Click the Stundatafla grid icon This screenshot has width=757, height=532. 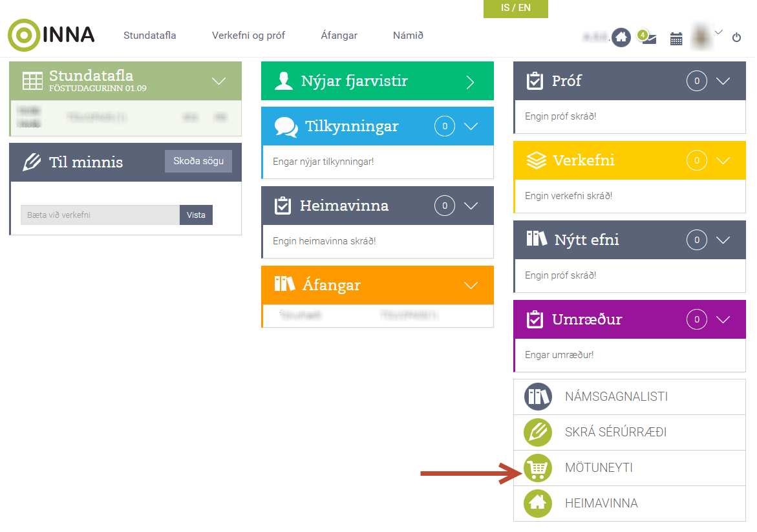coord(33,81)
